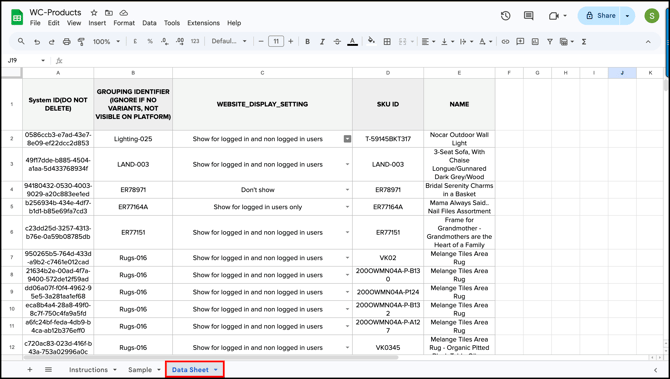Open the font family dropdown
The height and width of the screenshot is (379, 670).
pyautogui.click(x=229, y=41)
